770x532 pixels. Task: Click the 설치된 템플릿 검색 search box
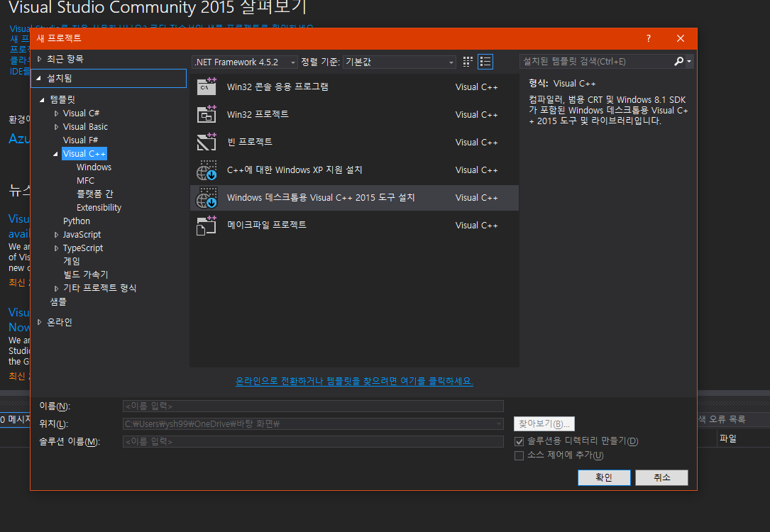tap(597, 61)
